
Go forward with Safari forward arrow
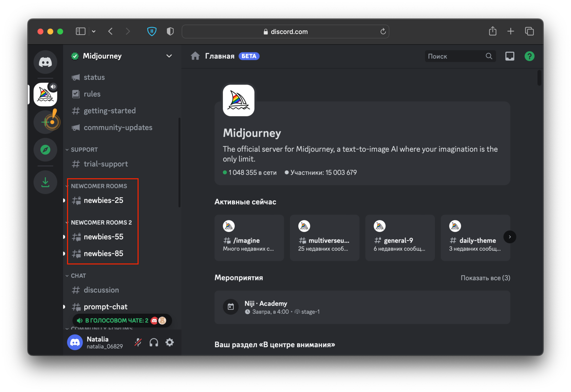128,32
